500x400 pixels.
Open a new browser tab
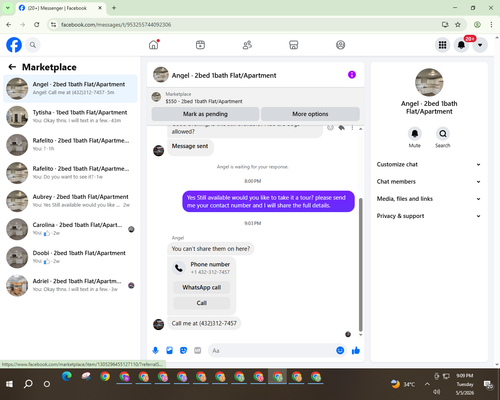pyautogui.click(x=114, y=8)
